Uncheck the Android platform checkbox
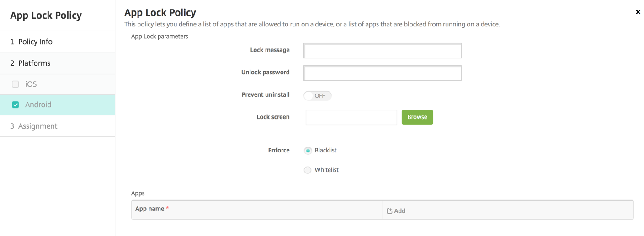This screenshot has width=644, height=236. pyautogui.click(x=16, y=105)
